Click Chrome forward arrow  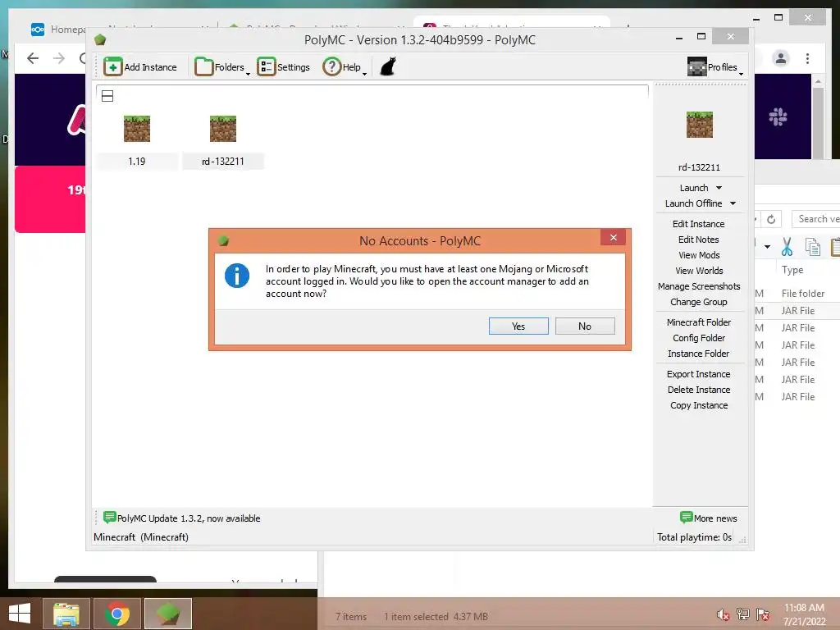59,58
